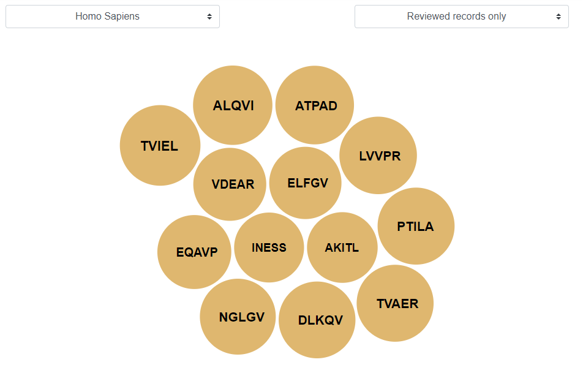The width and height of the screenshot is (583, 392).
Task: Choose the AKITL bubble
Action: coord(342,247)
